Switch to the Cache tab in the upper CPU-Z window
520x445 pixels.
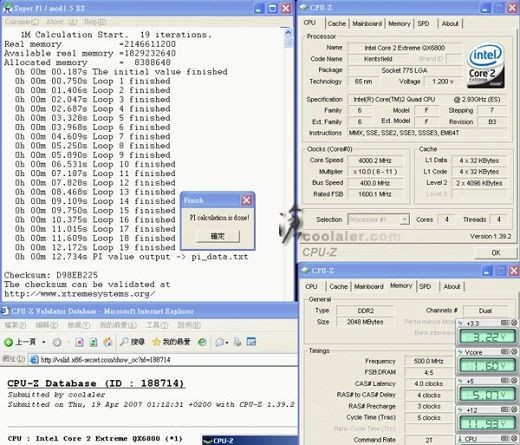337,24
